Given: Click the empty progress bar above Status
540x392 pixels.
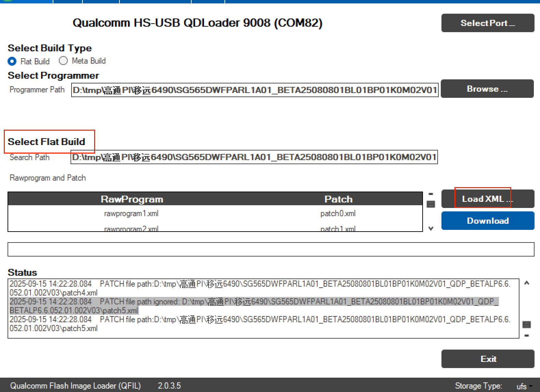Looking at the screenshot, I should (x=271, y=249).
